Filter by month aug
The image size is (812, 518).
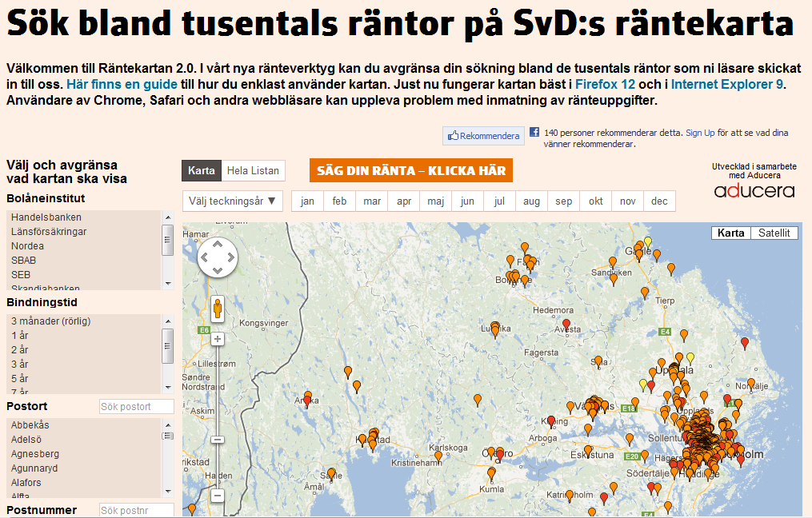pyautogui.click(x=531, y=201)
